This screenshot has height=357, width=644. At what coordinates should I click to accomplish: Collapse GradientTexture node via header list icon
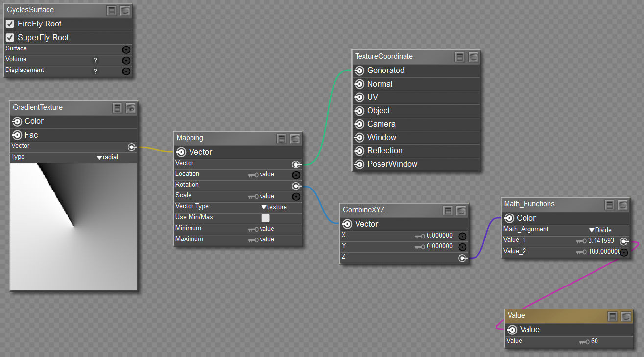[118, 108]
